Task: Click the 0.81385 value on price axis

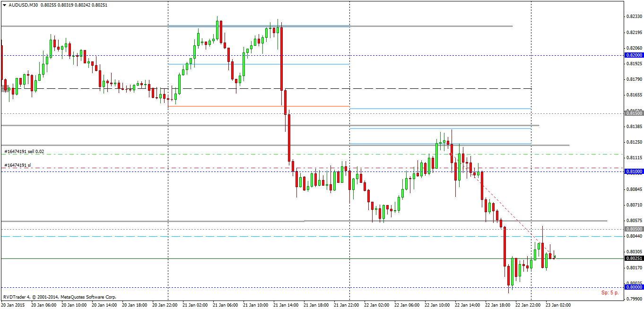Action: (634, 127)
